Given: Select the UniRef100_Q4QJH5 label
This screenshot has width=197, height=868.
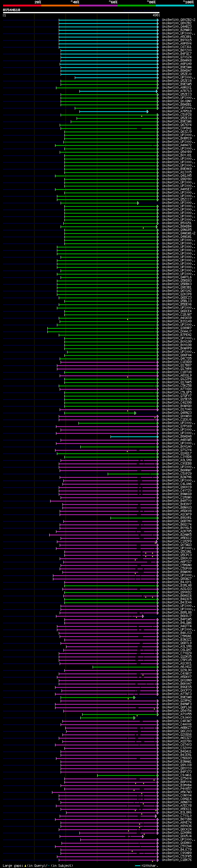Looking at the screenshot, I should click(177, 176).
